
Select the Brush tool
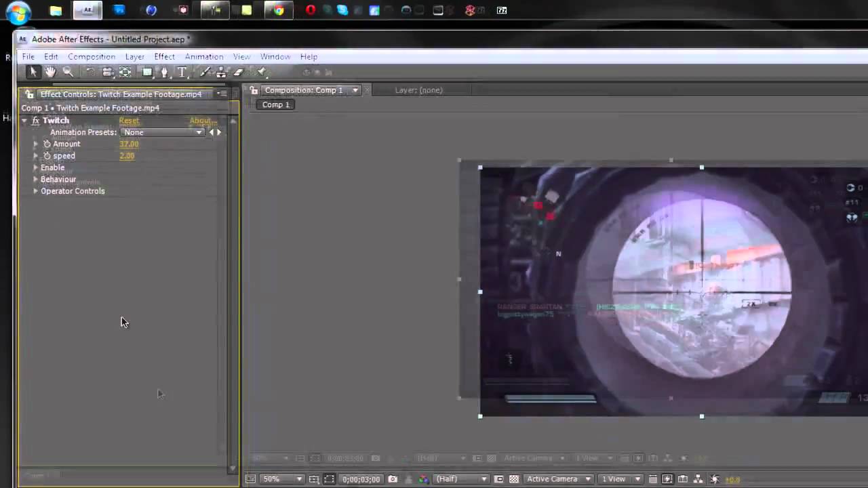coord(205,72)
